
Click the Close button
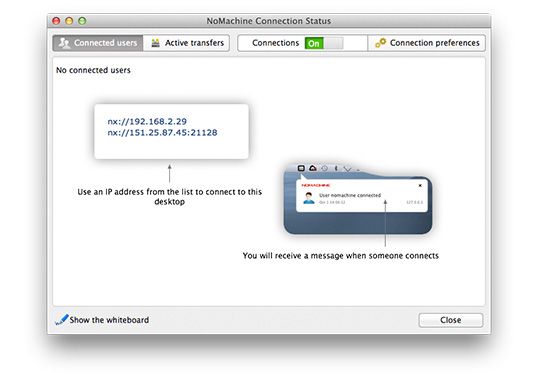[451, 320]
